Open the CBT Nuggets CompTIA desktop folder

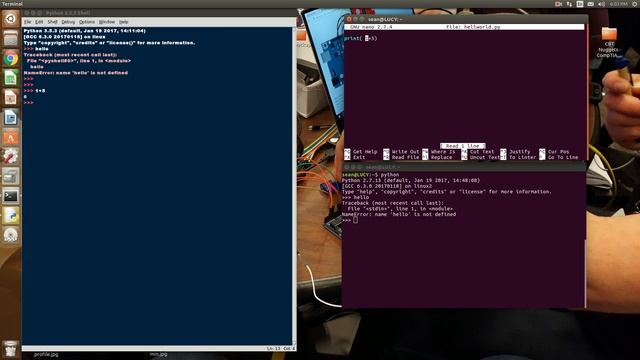(609, 43)
